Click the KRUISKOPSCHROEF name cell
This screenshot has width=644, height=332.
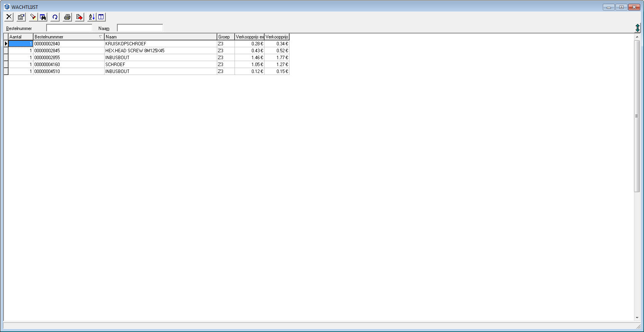[161, 44]
